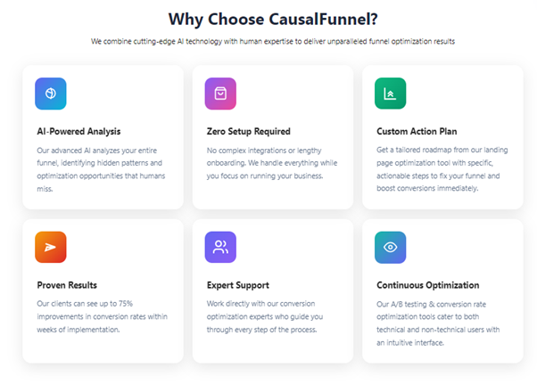Click the orange paper plane icon

pyautogui.click(x=51, y=247)
